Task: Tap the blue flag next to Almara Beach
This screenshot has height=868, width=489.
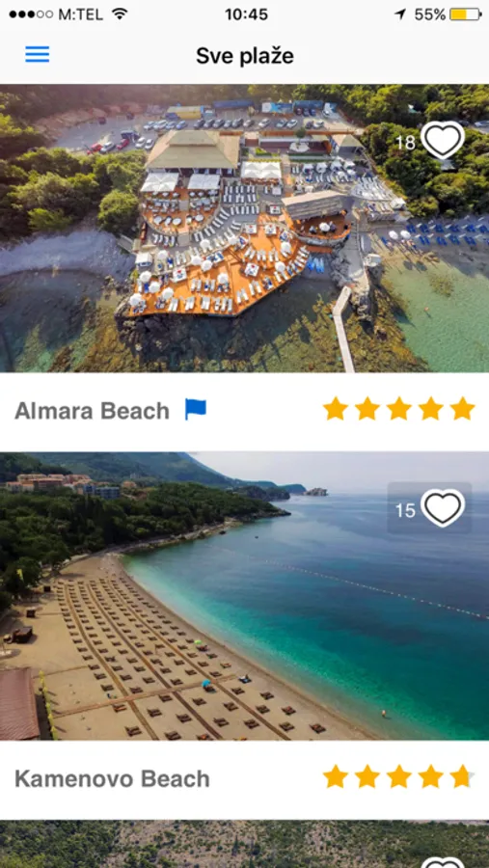Action: point(196,410)
